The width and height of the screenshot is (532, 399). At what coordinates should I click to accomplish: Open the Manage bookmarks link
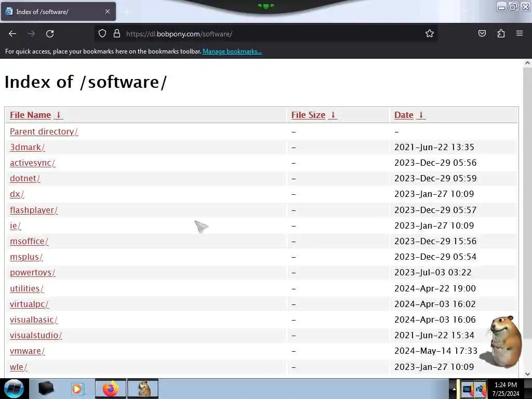pos(232,51)
